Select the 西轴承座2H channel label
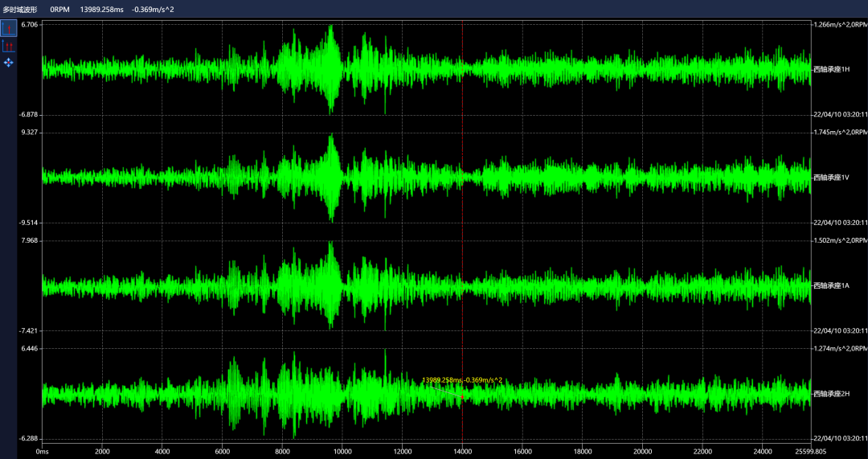This screenshot has height=459, width=868. (x=831, y=393)
